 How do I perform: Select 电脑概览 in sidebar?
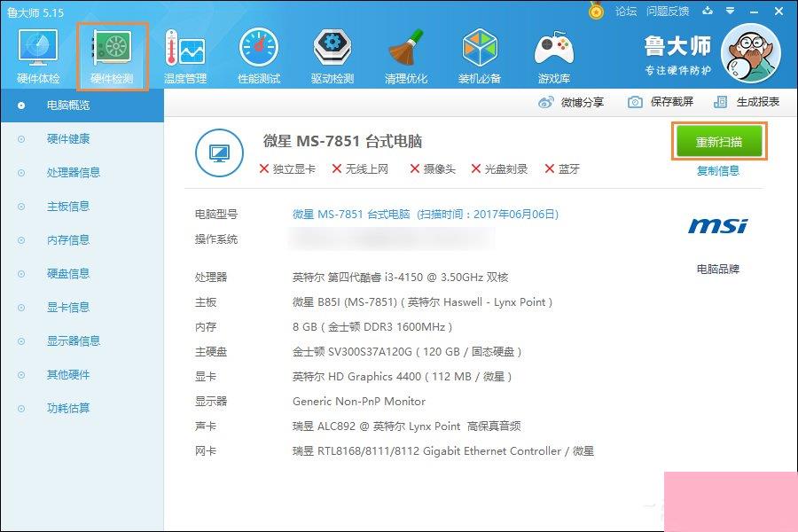82,106
